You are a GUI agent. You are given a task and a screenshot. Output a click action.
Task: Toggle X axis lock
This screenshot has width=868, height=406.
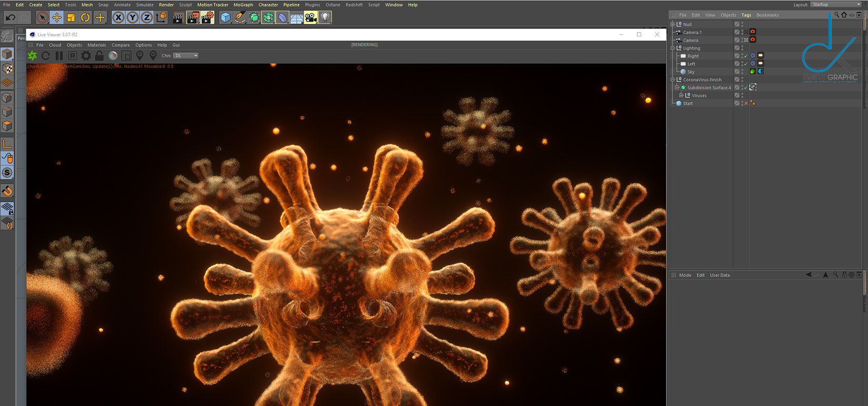pos(118,18)
